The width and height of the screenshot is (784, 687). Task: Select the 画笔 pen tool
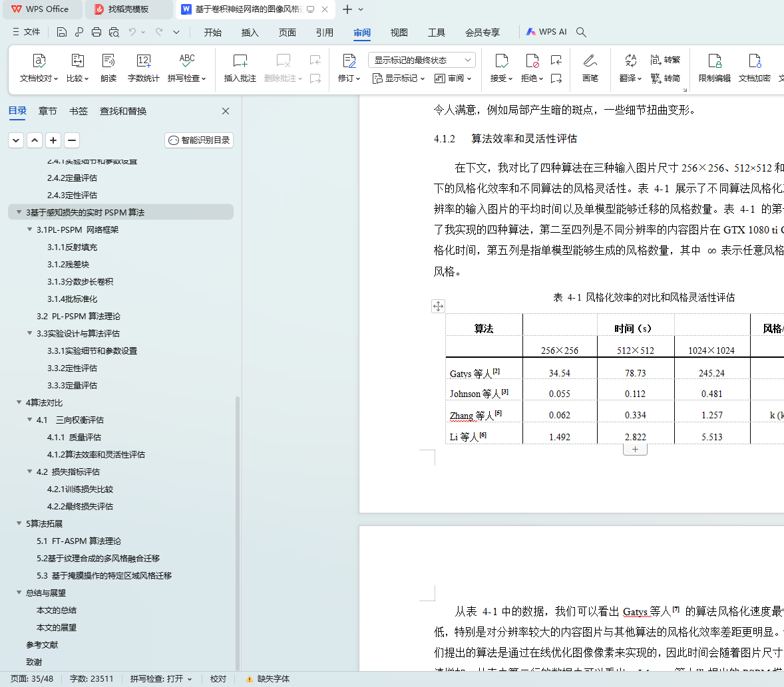[x=590, y=68]
